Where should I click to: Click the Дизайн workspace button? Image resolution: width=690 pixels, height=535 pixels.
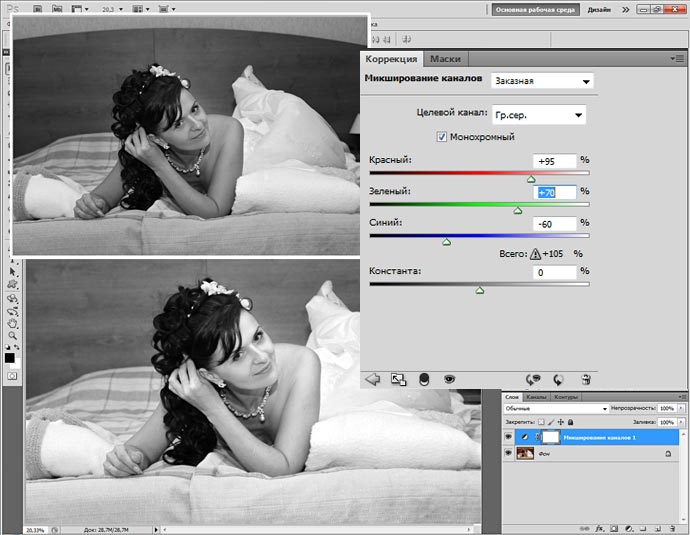pyautogui.click(x=599, y=10)
